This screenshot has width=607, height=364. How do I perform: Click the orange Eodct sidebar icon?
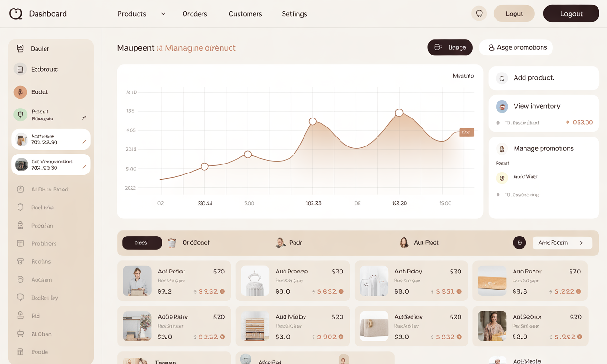pyautogui.click(x=20, y=92)
